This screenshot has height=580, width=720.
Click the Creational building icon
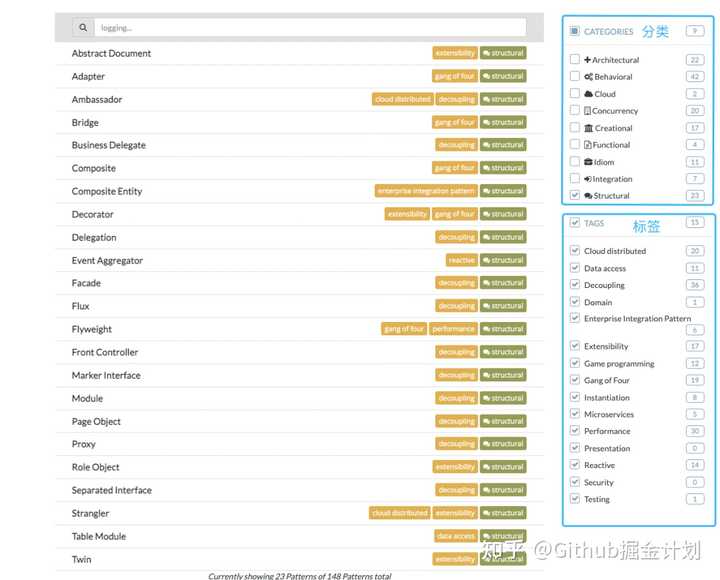[588, 128]
